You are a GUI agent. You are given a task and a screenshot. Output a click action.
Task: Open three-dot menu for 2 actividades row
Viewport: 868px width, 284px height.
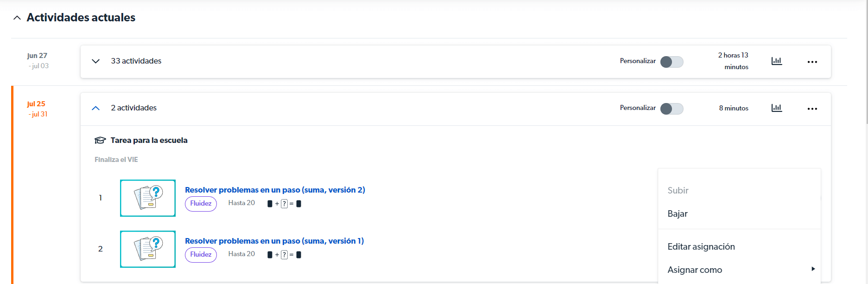tap(812, 109)
